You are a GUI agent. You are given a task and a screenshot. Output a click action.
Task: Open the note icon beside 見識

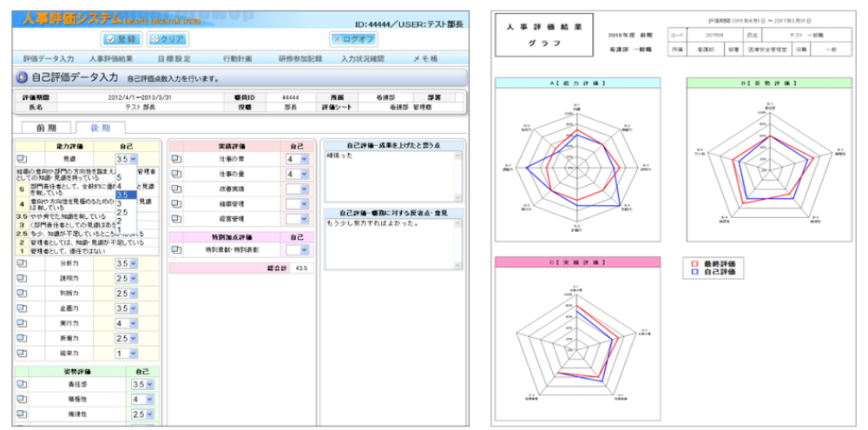coord(21,159)
